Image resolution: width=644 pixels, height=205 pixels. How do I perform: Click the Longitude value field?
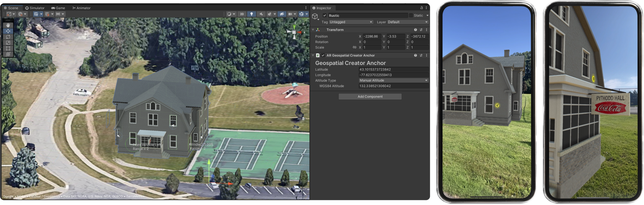click(x=394, y=75)
